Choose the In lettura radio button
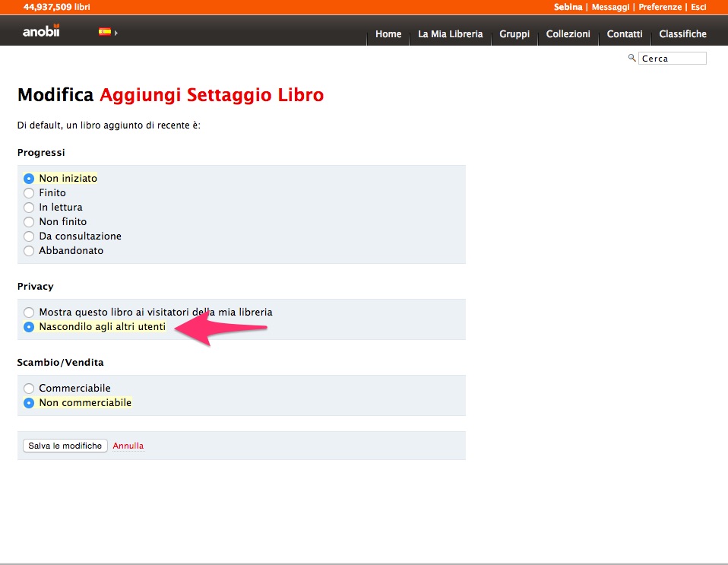Screen dimensions: 728x565 [29, 208]
